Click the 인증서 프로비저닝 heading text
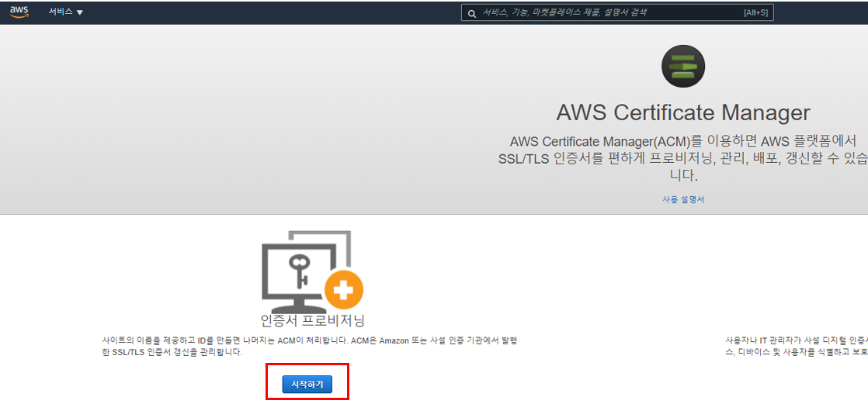The height and width of the screenshot is (404, 868). [x=312, y=320]
